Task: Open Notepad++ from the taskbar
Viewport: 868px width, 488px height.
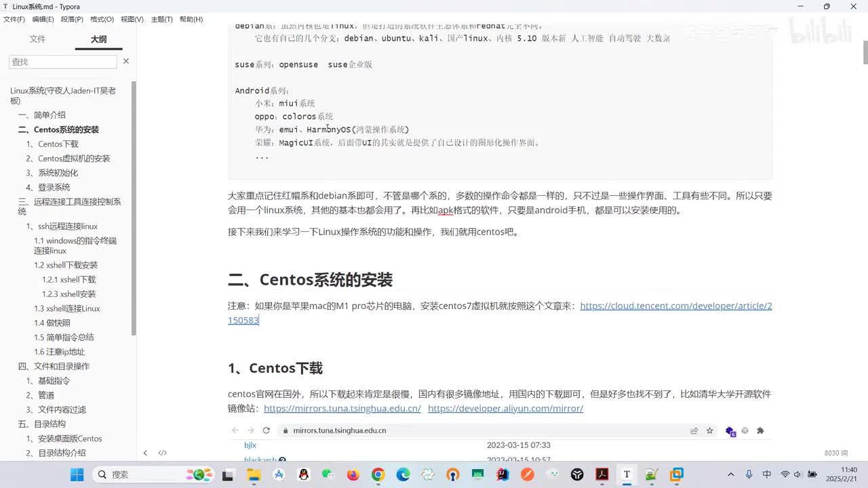Action: point(652,474)
